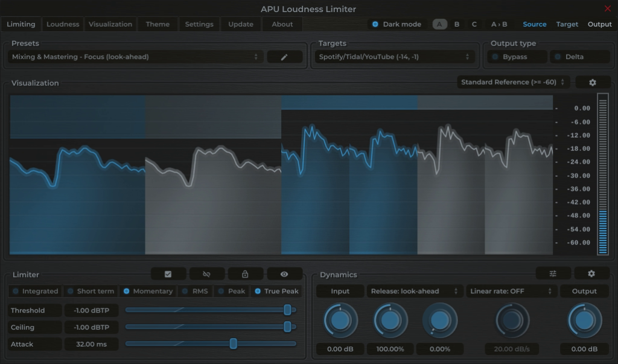This screenshot has width=618, height=364.
Task: Click the eye icon in Limiter panel
Action: (284, 273)
